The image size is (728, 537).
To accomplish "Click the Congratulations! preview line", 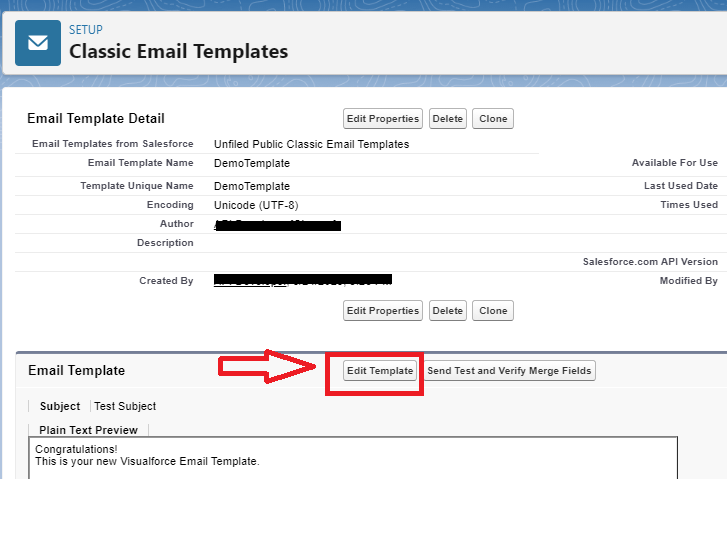I will (x=76, y=449).
